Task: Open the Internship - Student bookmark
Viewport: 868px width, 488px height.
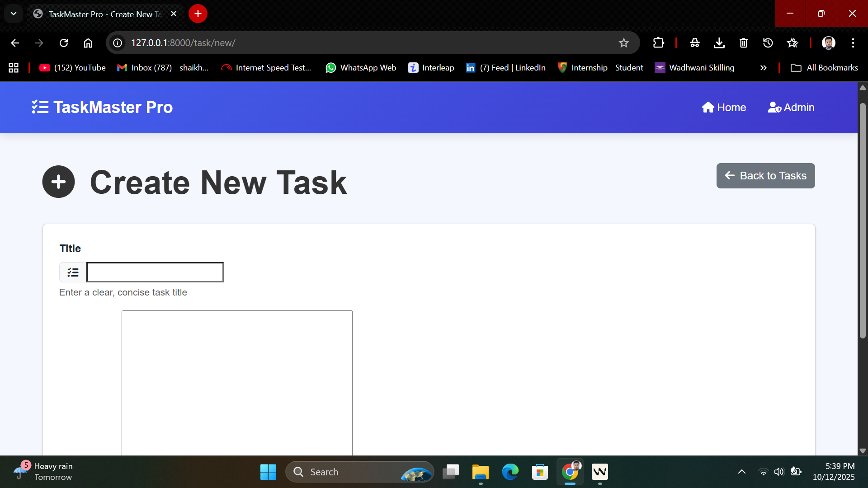Action: (x=600, y=68)
